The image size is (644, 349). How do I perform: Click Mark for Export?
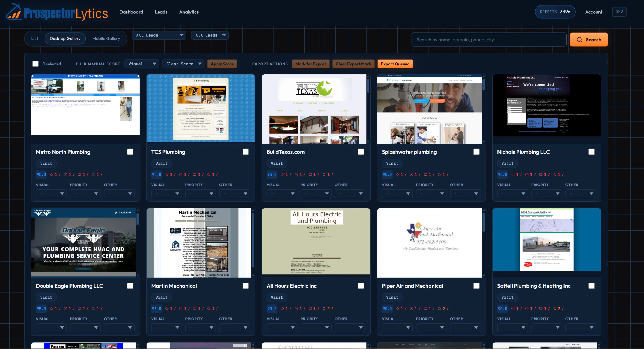pos(311,64)
